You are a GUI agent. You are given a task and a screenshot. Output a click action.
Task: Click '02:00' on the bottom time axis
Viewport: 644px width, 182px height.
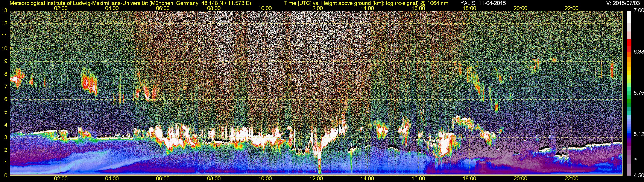(x=61, y=179)
